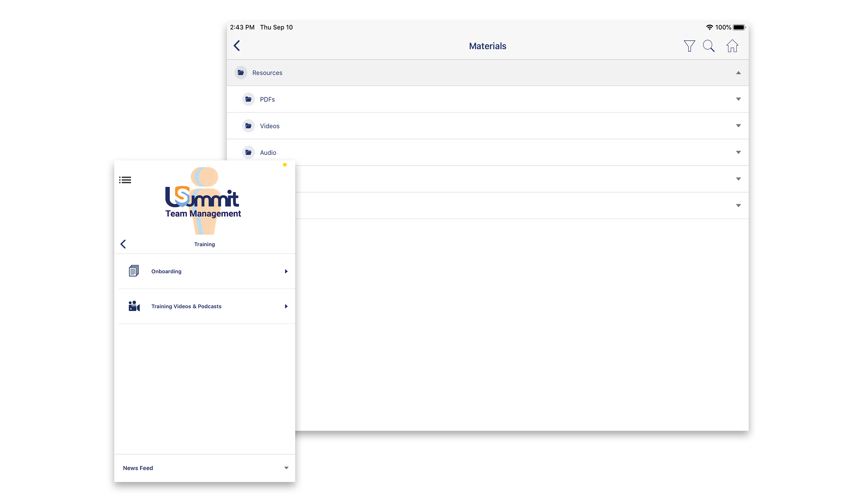Image resolution: width=844 pixels, height=504 pixels.
Task: Collapse the Resources folder arrow
Action: [738, 73]
